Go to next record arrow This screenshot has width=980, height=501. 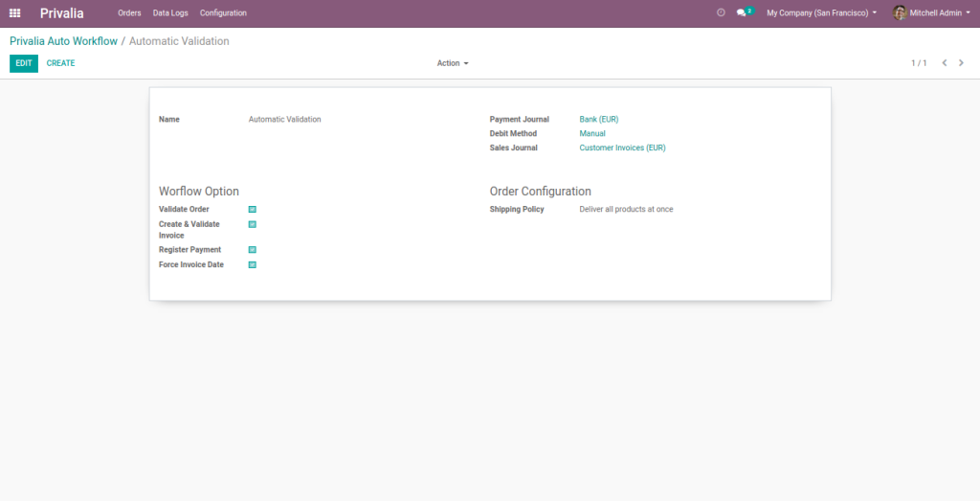961,63
